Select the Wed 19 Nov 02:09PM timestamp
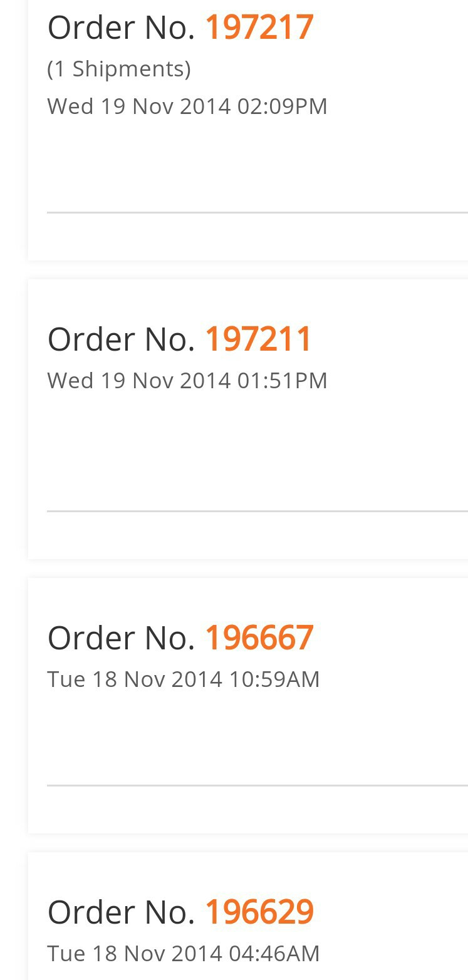The image size is (468, 980). click(x=187, y=106)
